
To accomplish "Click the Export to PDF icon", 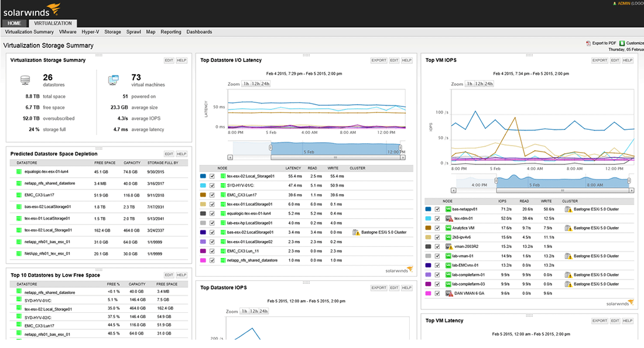I will (588, 43).
